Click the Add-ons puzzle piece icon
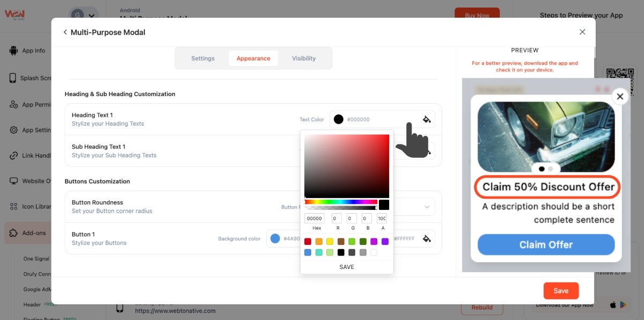The height and width of the screenshot is (320, 644). click(13, 233)
